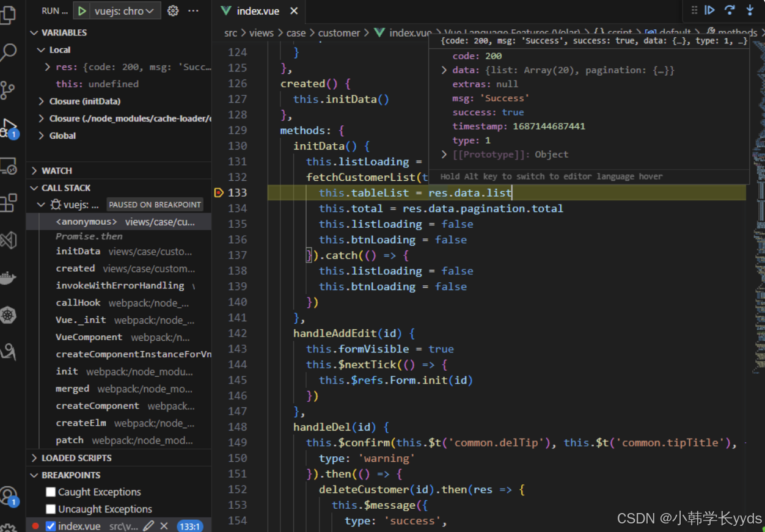
Task: Expand the data property in the hover popup
Action: point(444,70)
